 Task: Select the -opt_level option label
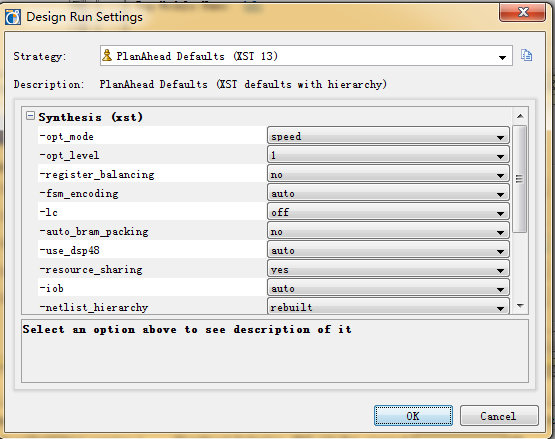[69, 155]
